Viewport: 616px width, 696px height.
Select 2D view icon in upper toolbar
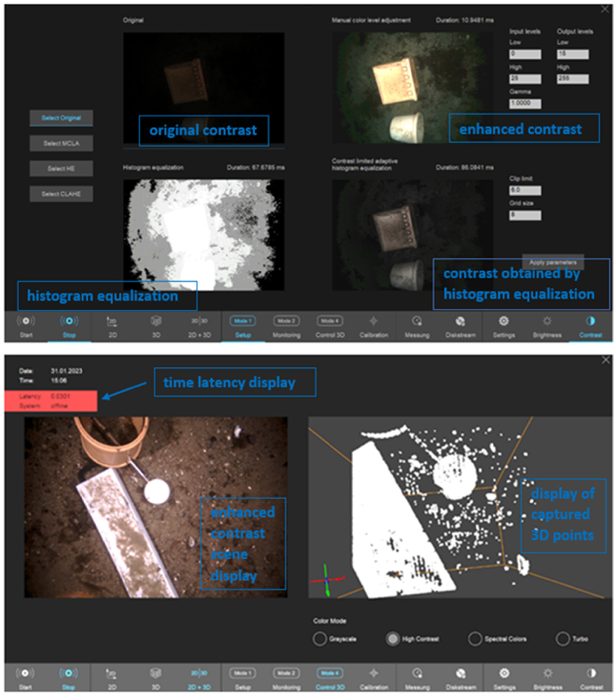[x=112, y=321]
